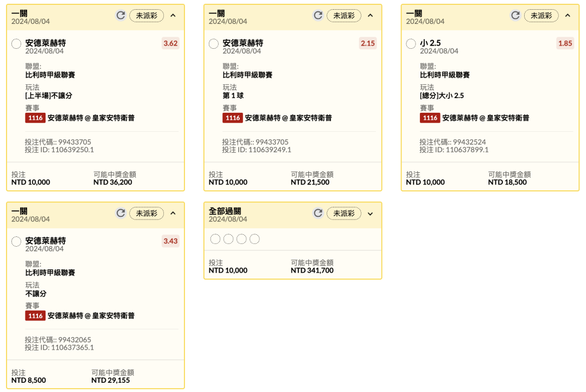
Task: Expand the 全部過關 parlay card
Action: click(371, 214)
